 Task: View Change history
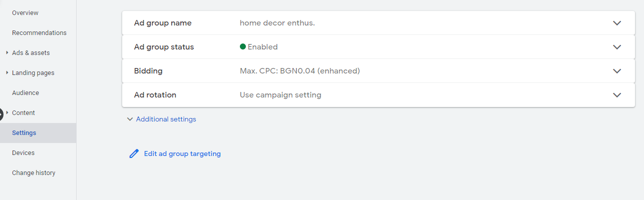[34, 172]
